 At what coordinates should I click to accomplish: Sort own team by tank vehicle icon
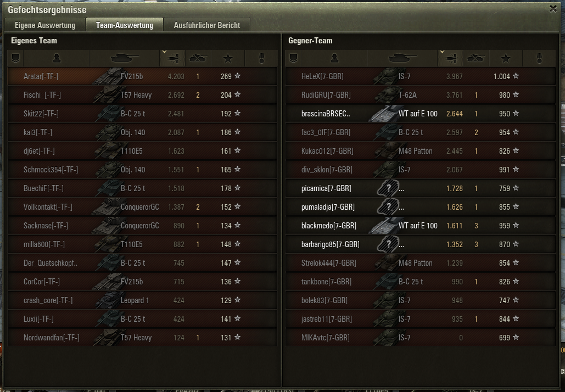pos(124,58)
